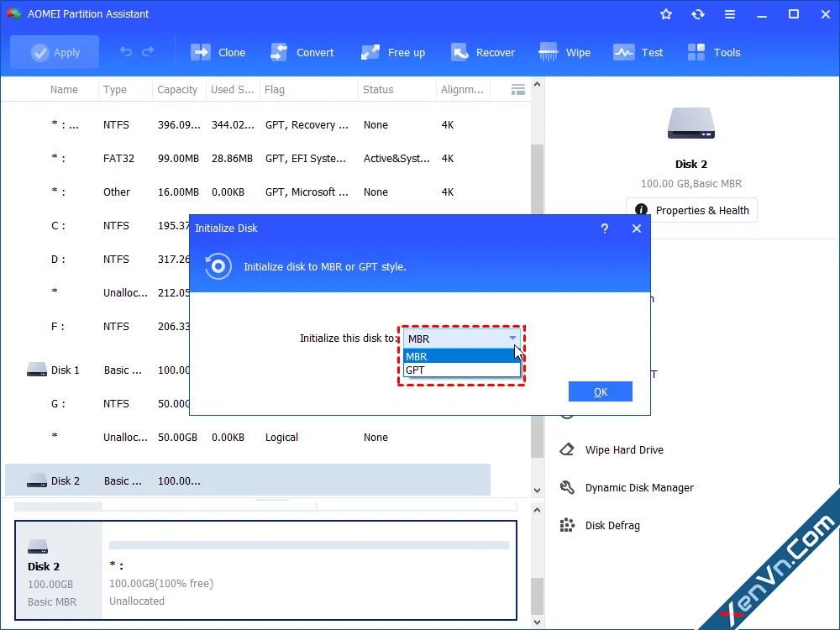Screen dimensions: 840x630
Task: Click the Wipe Hard Drive eraser icon
Action: coord(567,449)
